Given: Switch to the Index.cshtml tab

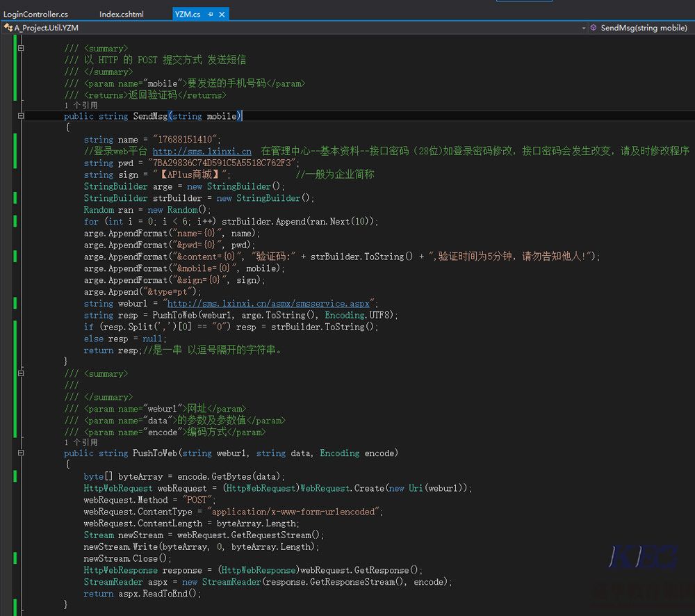Looking at the screenshot, I should [122, 14].
